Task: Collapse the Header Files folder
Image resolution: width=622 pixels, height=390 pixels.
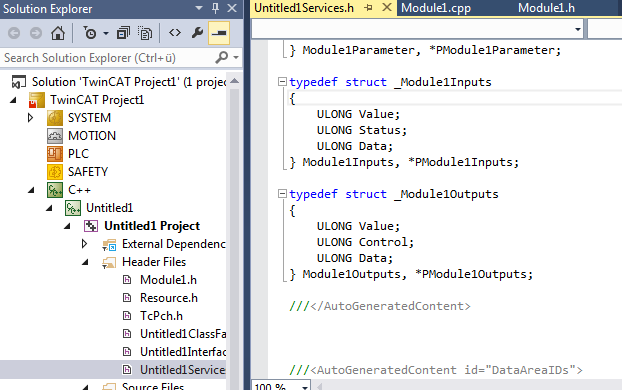Action: 86,262
